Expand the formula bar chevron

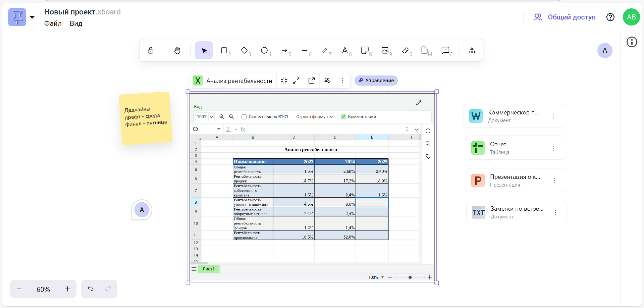point(417,130)
